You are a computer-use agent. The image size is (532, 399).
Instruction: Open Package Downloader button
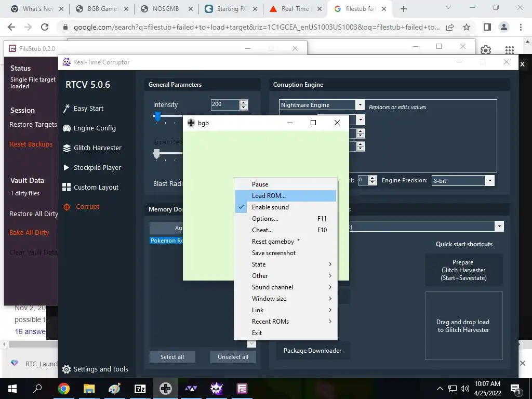coord(312,351)
